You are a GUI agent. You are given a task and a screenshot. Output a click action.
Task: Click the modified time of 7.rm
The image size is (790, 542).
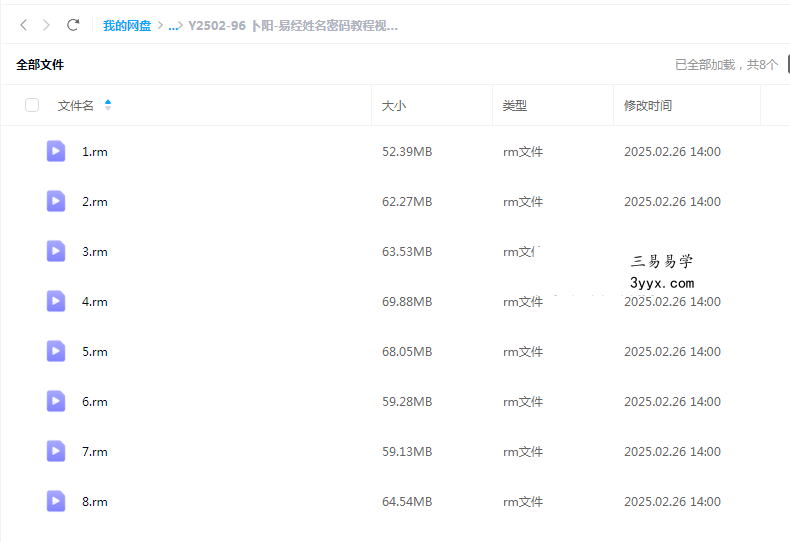point(672,451)
